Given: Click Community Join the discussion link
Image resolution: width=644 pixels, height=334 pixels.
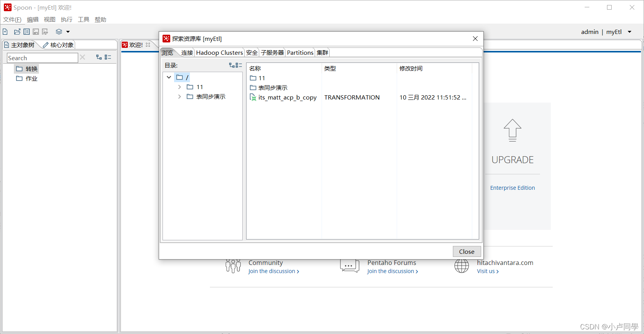Looking at the screenshot, I should click(x=273, y=271).
